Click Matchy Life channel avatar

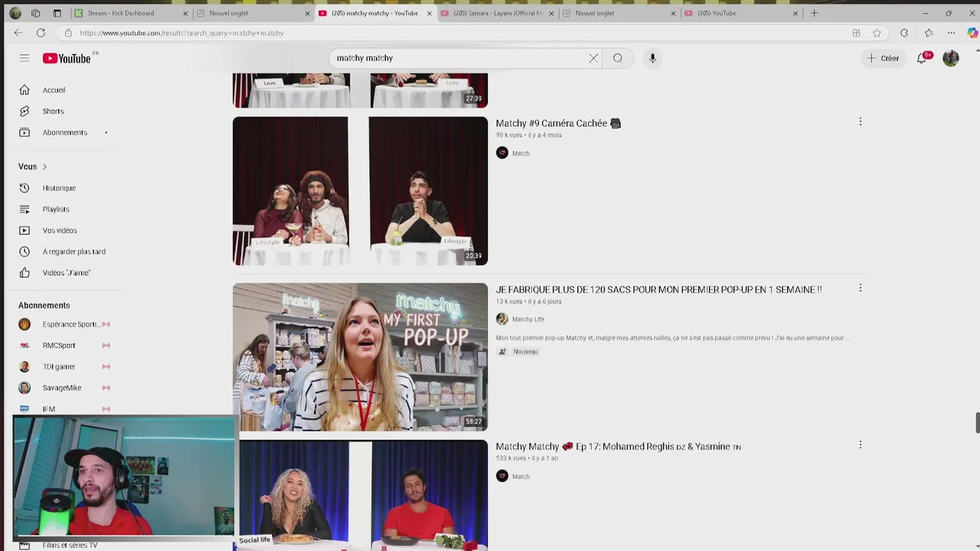(502, 319)
